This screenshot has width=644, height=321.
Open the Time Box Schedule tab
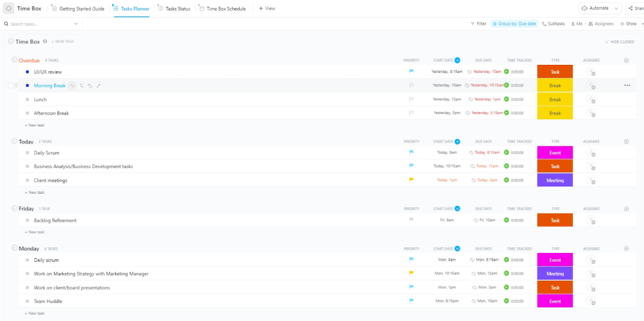(x=222, y=9)
